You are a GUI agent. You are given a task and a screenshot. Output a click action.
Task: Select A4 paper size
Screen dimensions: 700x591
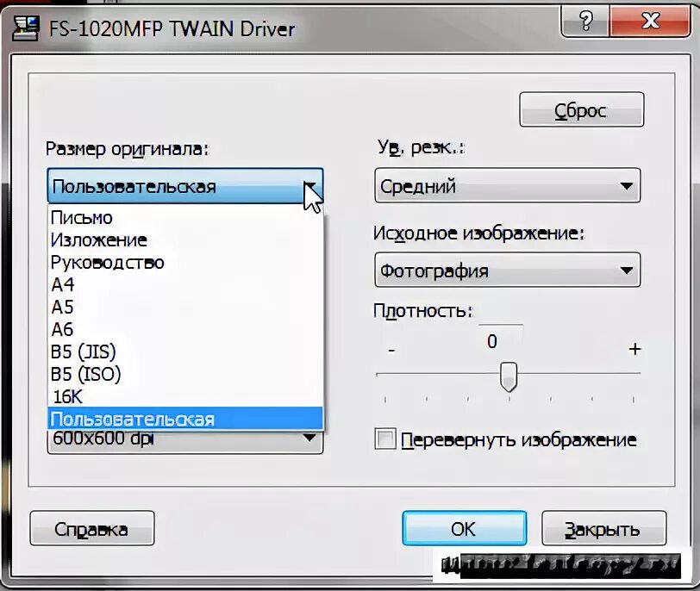184,284
